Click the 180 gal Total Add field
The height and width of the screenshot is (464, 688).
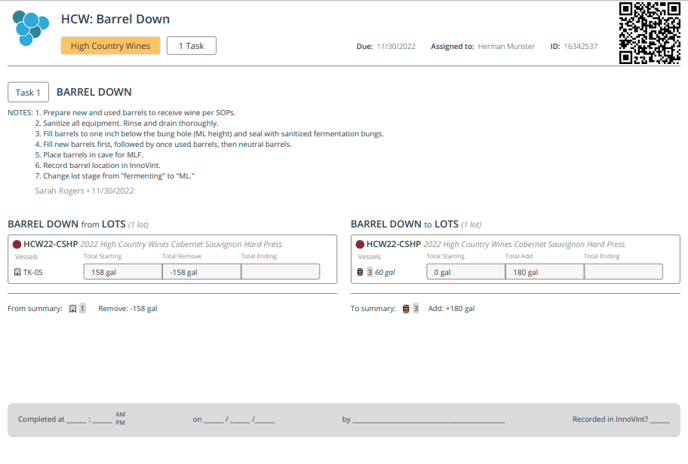coord(545,272)
